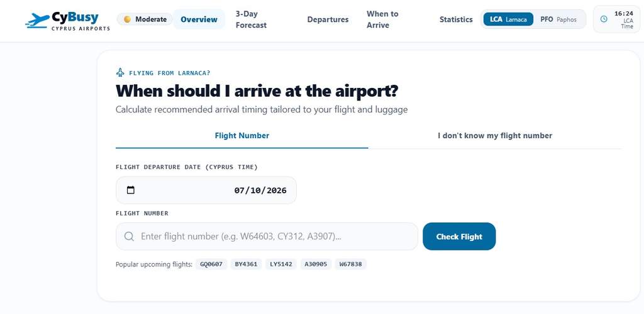This screenshot has width=644, height=314.
Task: Click the small plane icon above heading
Action: 120,73
